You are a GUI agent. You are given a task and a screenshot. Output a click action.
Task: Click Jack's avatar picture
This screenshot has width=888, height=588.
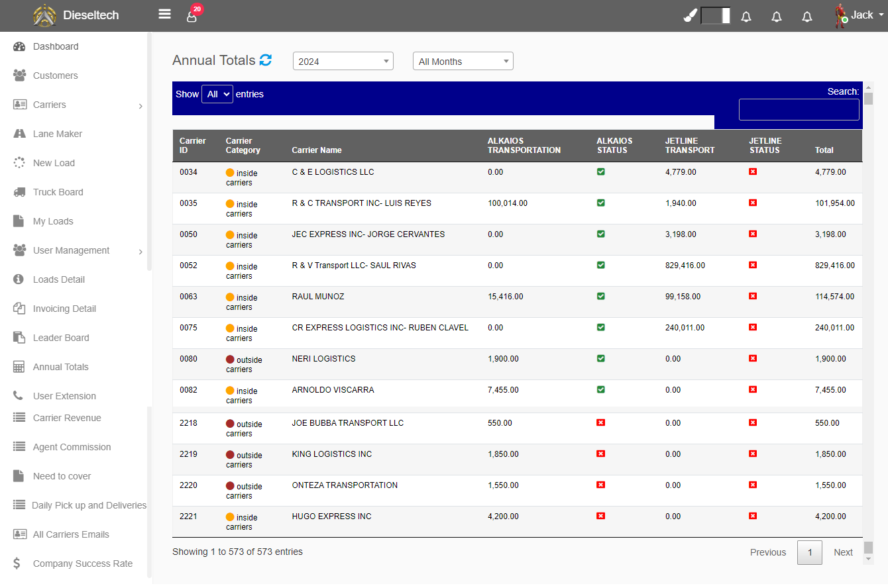[841, 15]
